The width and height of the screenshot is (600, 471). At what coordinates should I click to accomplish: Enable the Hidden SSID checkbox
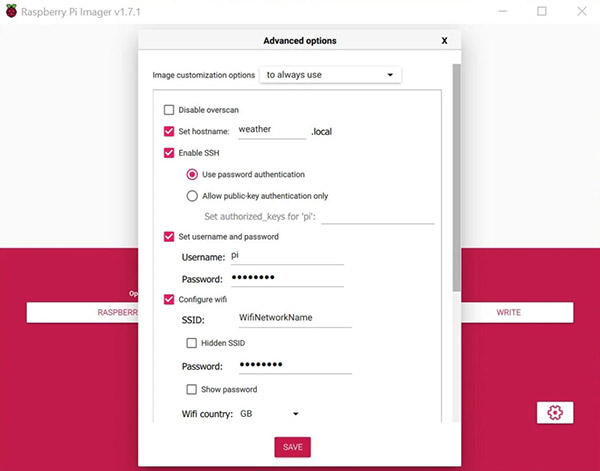(x=193, y=342)
